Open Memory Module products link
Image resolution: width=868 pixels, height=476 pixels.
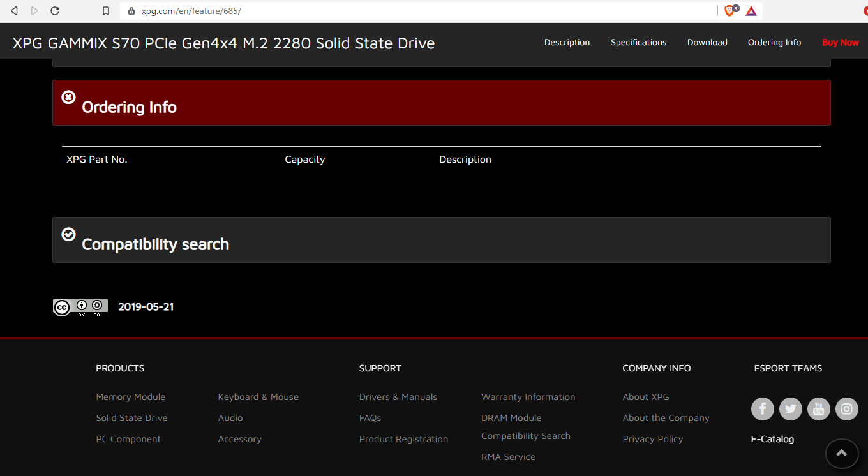click(131, 397)
